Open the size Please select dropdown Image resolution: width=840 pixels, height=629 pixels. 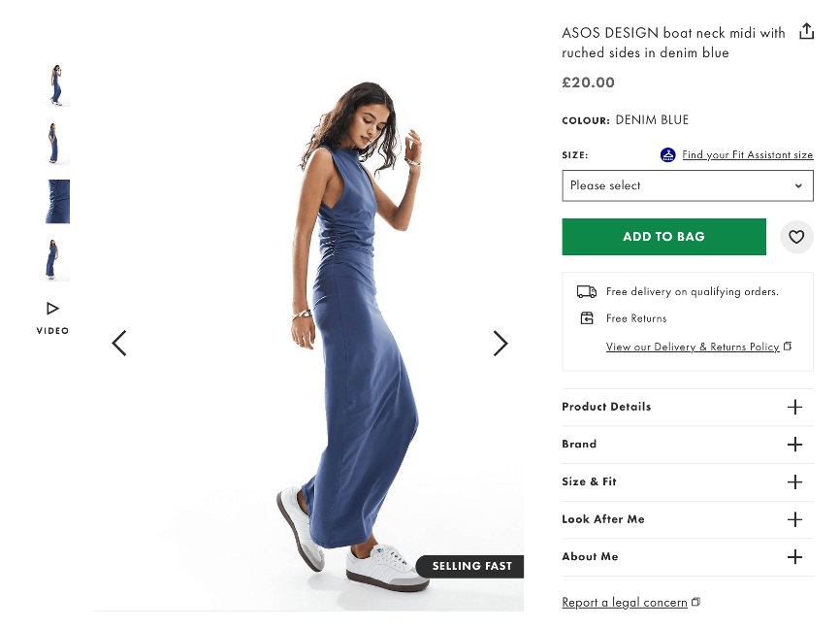click(x=688, y=185)
